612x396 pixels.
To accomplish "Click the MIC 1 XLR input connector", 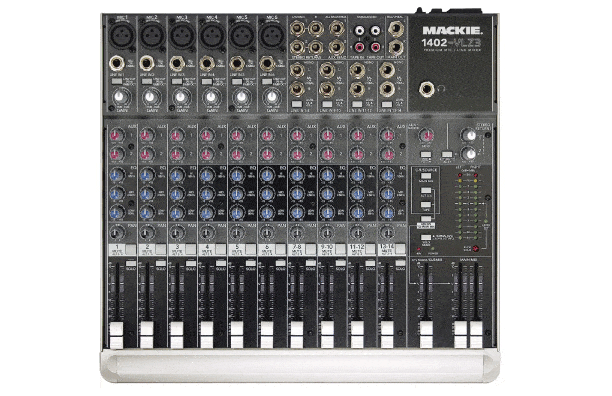I will pos(122,36).
